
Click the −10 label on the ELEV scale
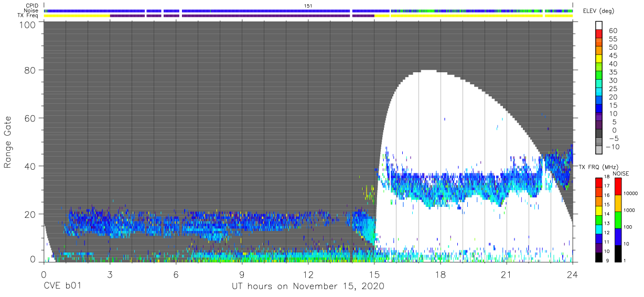[614, 146]
